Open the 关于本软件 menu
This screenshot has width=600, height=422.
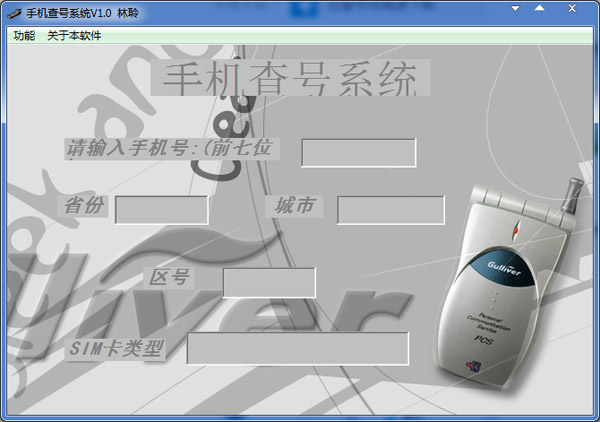74,36
